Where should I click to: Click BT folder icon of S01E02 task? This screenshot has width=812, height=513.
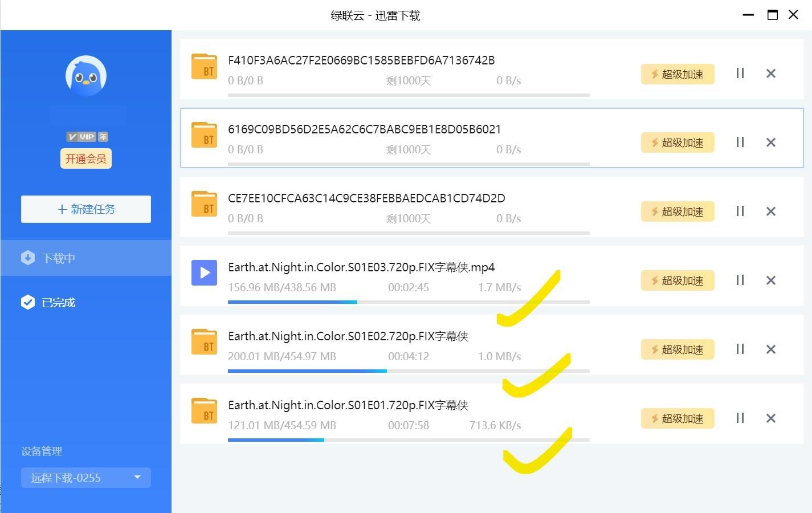[204, 343]
